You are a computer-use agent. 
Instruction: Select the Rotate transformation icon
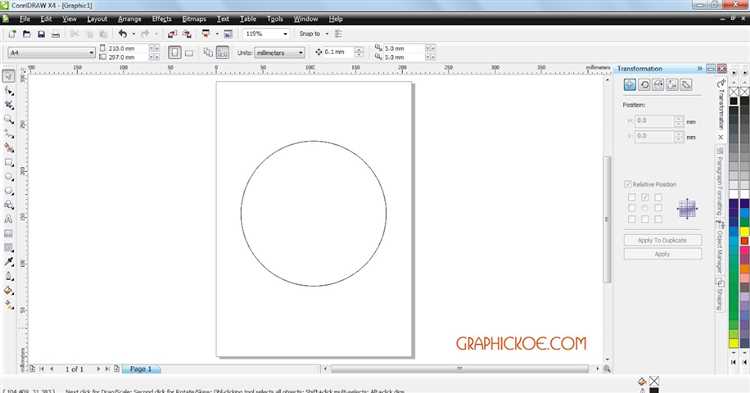pos(644,85)
